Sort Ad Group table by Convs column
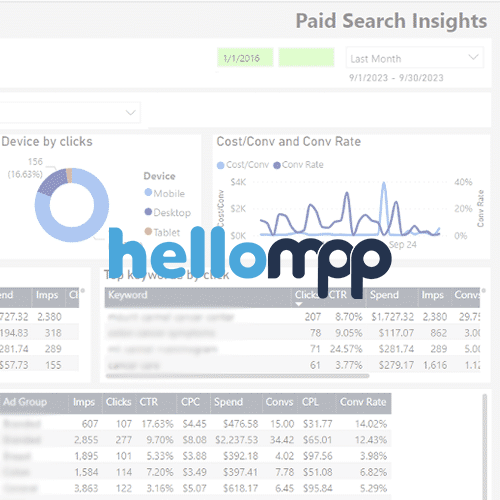Viewport: 500px width, 500px height. (x=279, y=402)
